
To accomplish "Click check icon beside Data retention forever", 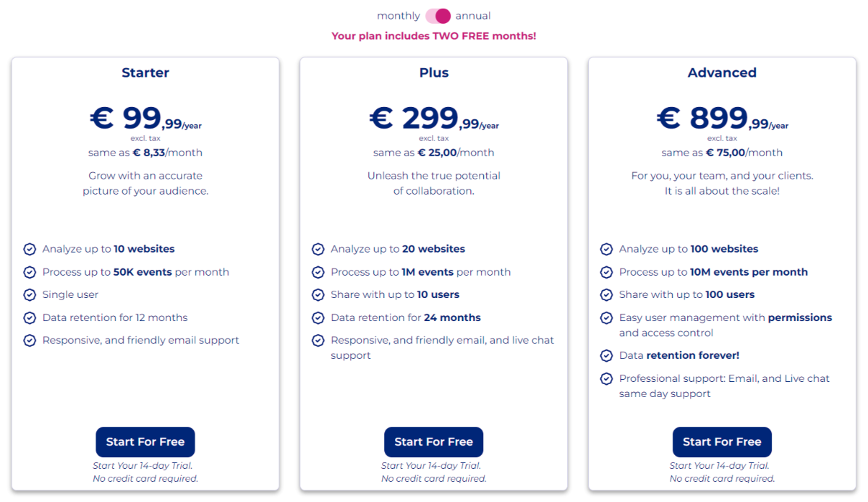I will 607,355.
